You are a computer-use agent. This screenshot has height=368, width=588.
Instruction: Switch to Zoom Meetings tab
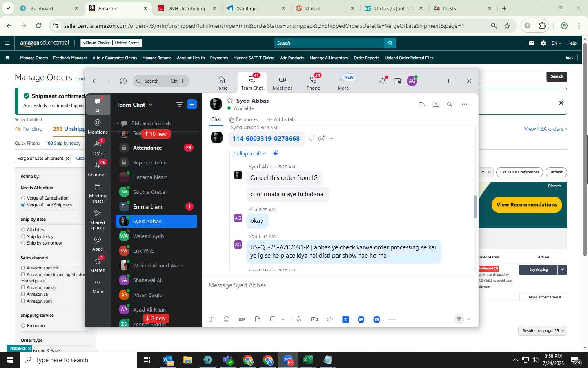coord(283,83)
